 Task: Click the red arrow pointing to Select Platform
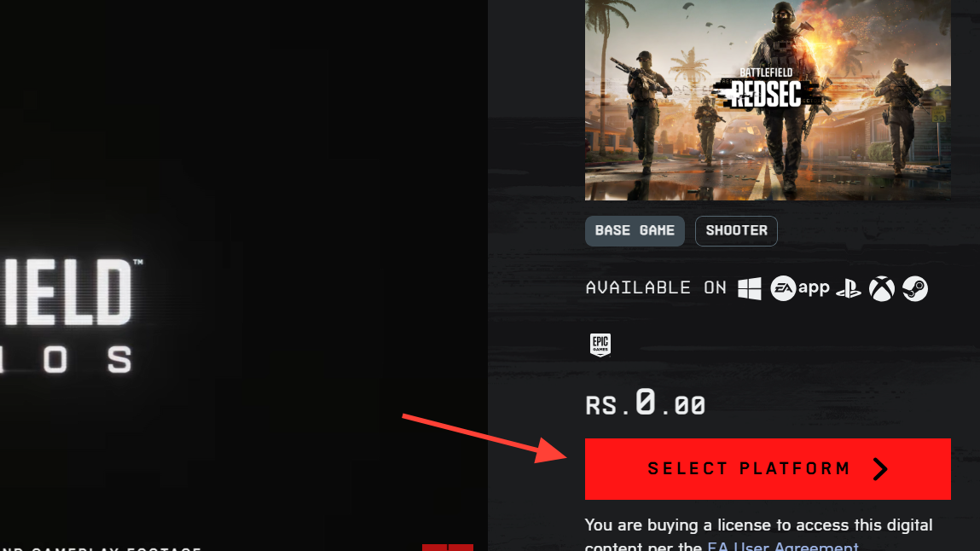pyautogui.click(x=484, y=438)
